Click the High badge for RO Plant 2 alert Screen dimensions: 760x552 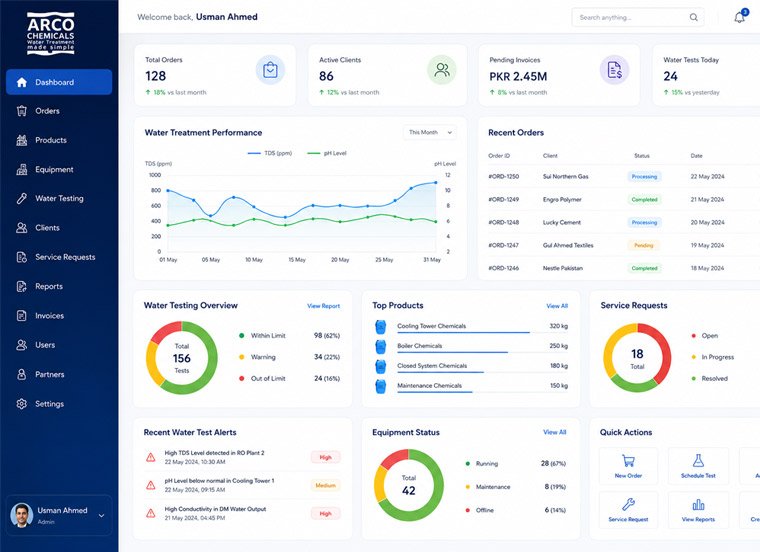pos(325,457)
